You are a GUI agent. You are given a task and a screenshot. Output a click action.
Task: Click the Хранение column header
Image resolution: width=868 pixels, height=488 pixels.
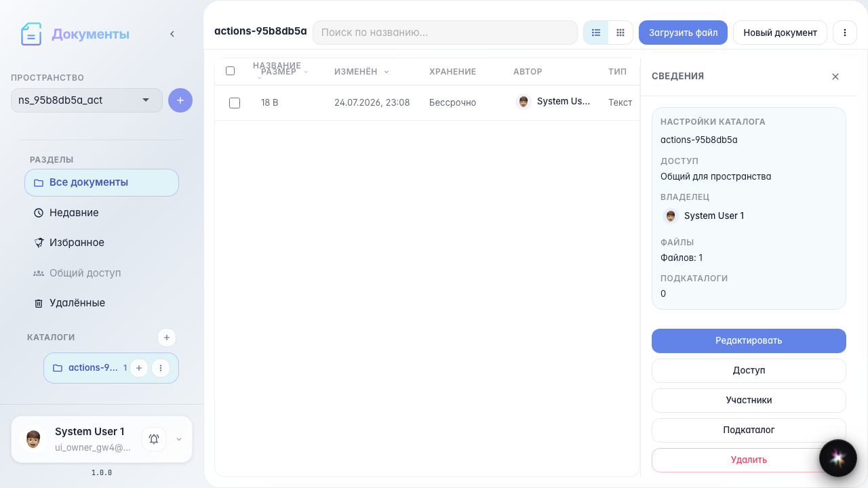point(452,72)
